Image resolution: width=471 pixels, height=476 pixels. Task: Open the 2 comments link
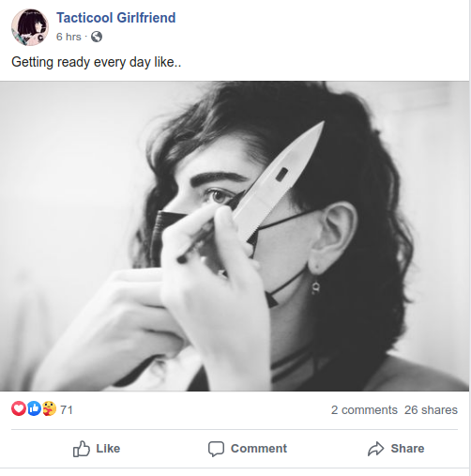click(x=364, y=410)
